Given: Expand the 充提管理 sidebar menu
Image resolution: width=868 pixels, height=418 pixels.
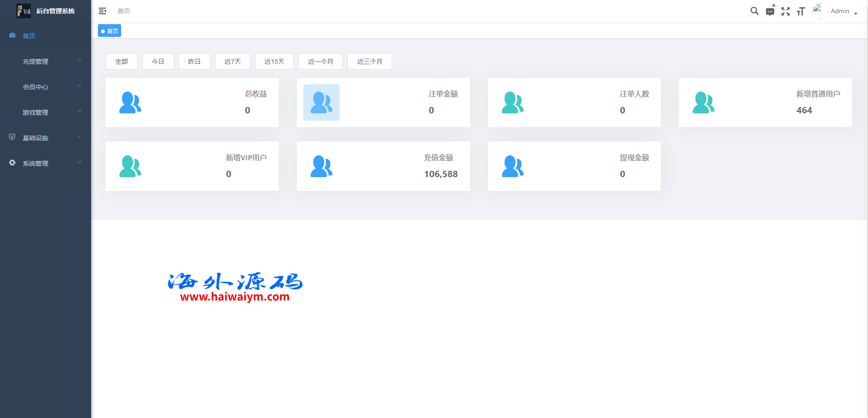Looking at the screenshot, I should [46, 61].
